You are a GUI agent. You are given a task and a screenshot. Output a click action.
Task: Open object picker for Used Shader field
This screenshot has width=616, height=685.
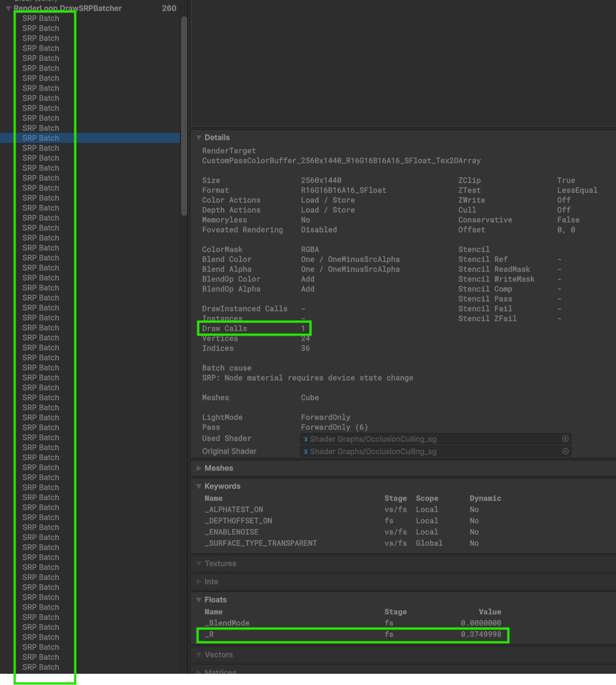[x=565, y=439]
